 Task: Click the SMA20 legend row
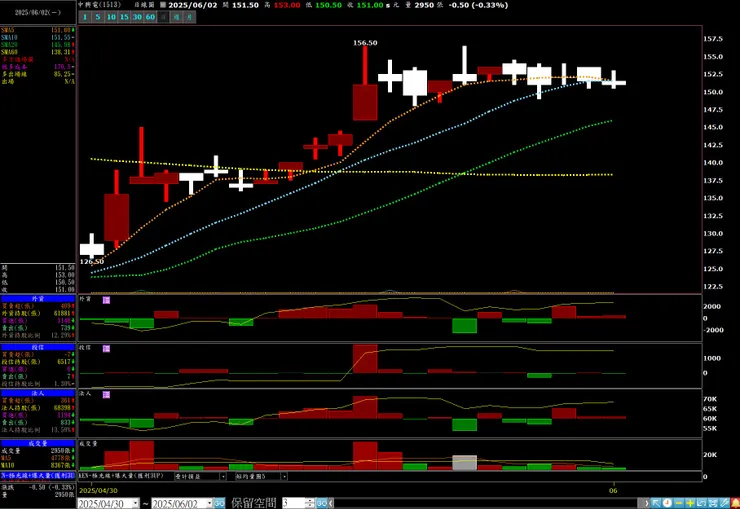point(38,45)
